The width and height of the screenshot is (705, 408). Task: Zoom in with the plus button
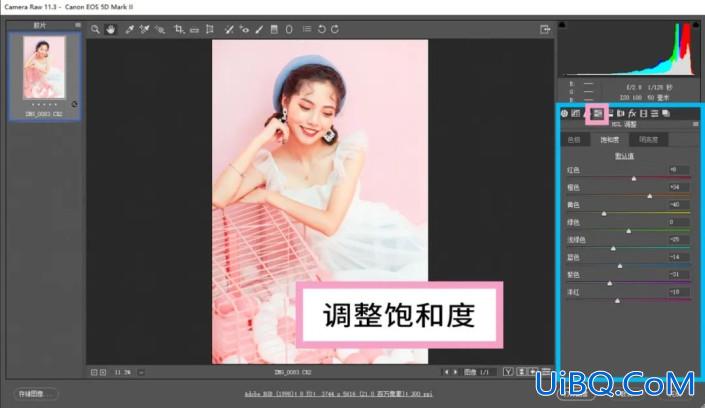click(x=103, y=372)
